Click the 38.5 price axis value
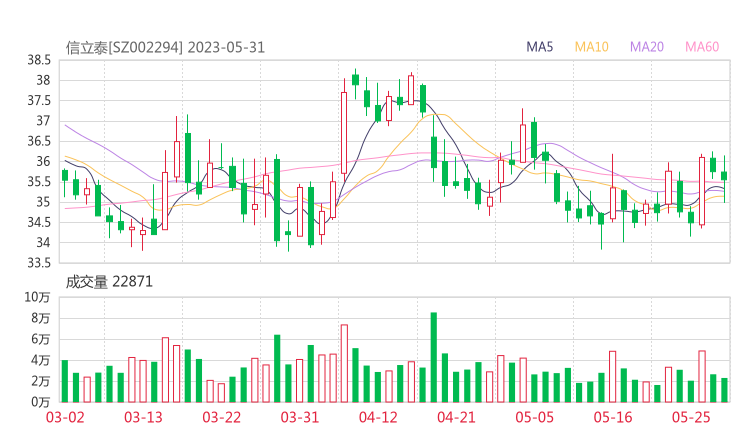 pos(39,60)
